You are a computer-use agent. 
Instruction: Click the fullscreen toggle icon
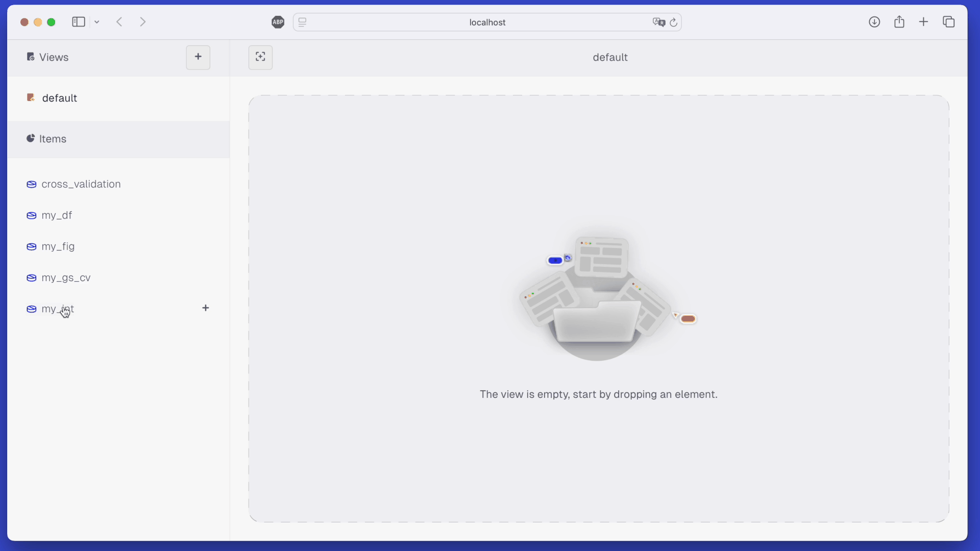(x=260, y=57)
